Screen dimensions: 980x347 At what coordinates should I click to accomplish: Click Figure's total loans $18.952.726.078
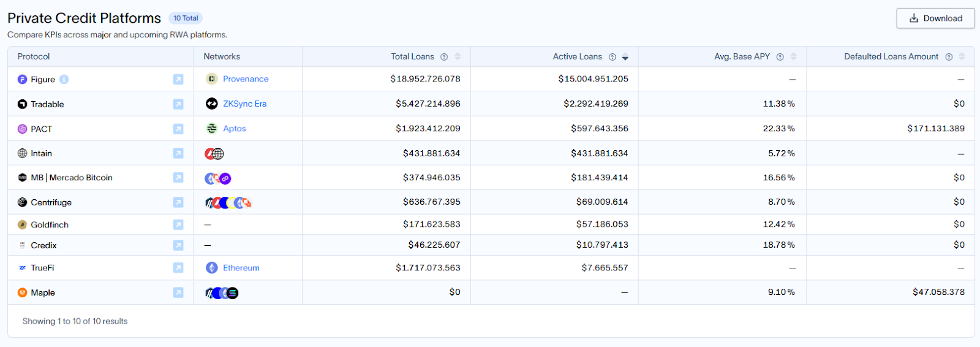point(425,79)
